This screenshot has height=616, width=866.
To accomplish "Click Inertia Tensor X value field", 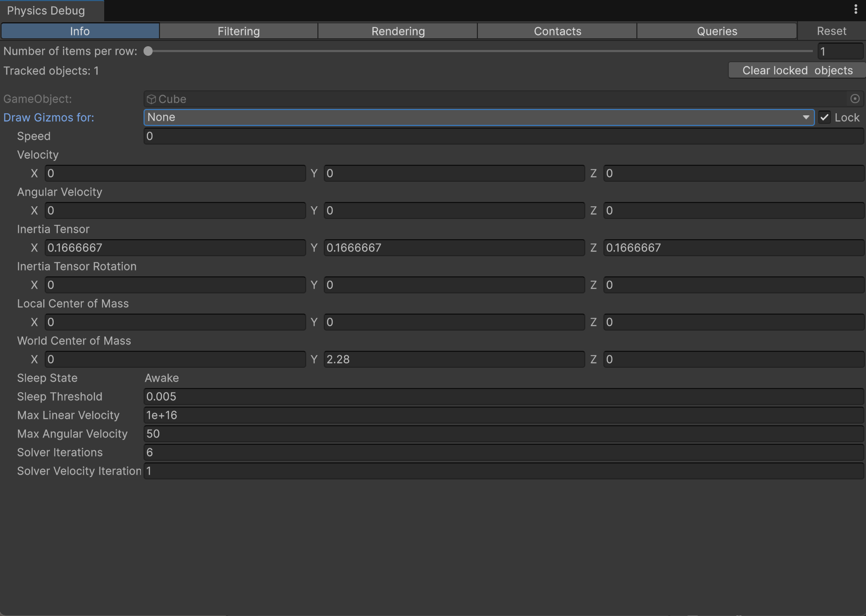I will pyautogui.click(x=175, y=248).
